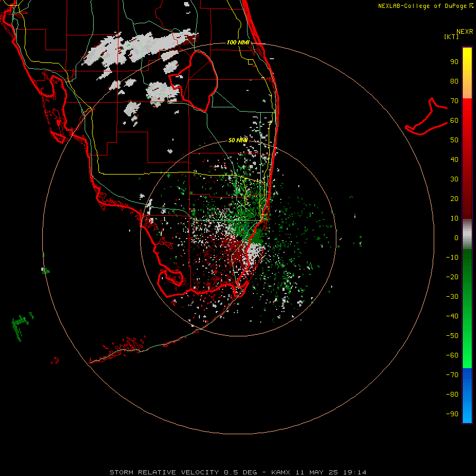Click the yellow top segment of the color bar
The height and width of the screenshot is (476, 476).
(x=467, y=73)
